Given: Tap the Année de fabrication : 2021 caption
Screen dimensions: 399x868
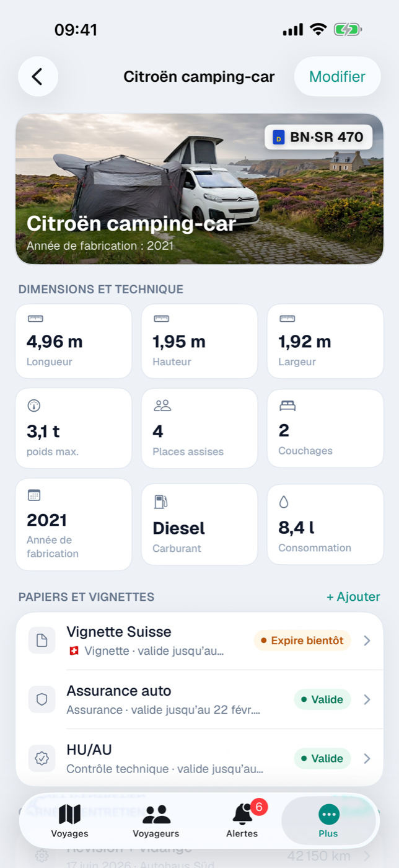Looking at the screenshot, I should [100, 246].
